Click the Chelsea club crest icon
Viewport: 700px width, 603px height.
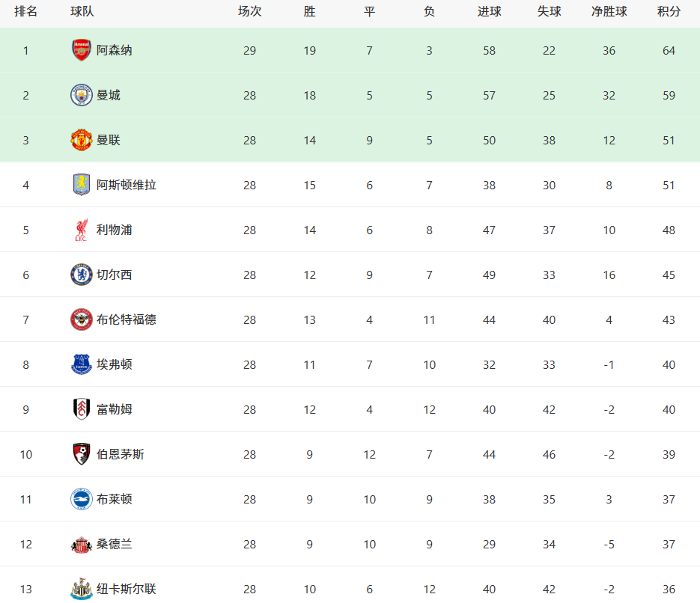pos(81,275)
